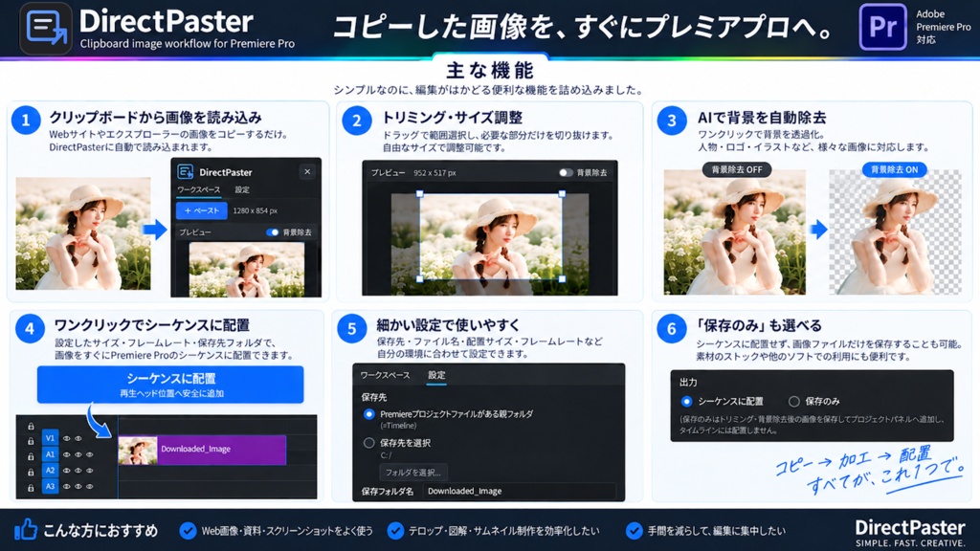Click the preview image under the ペースト button
Viewport: 980px width, 551px height.
pyautogui.click(x=247, y=270)
